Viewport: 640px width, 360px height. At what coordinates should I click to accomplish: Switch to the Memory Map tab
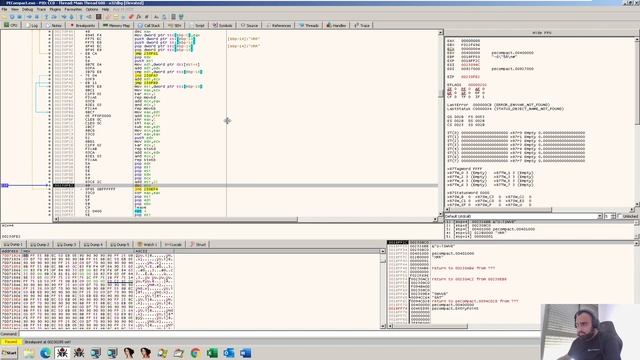116,25
